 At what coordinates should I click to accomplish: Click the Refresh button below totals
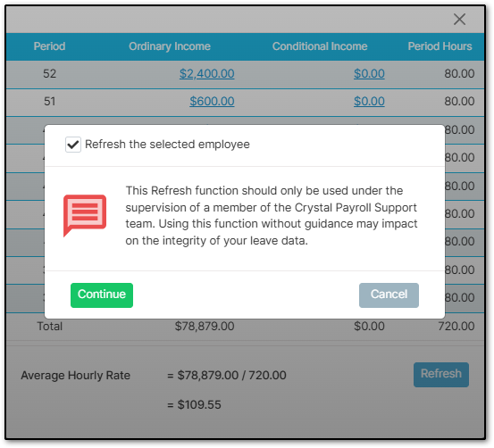click(441, 374)
